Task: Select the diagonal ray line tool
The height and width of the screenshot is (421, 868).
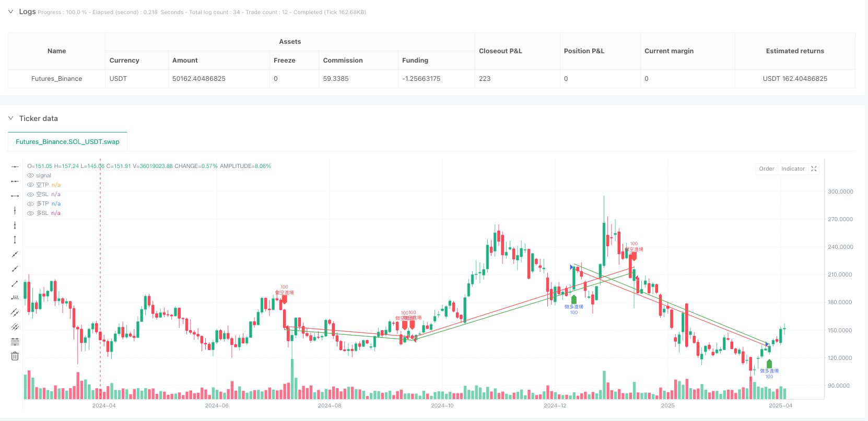Action: pyautogui.click(x=15, y=269)
